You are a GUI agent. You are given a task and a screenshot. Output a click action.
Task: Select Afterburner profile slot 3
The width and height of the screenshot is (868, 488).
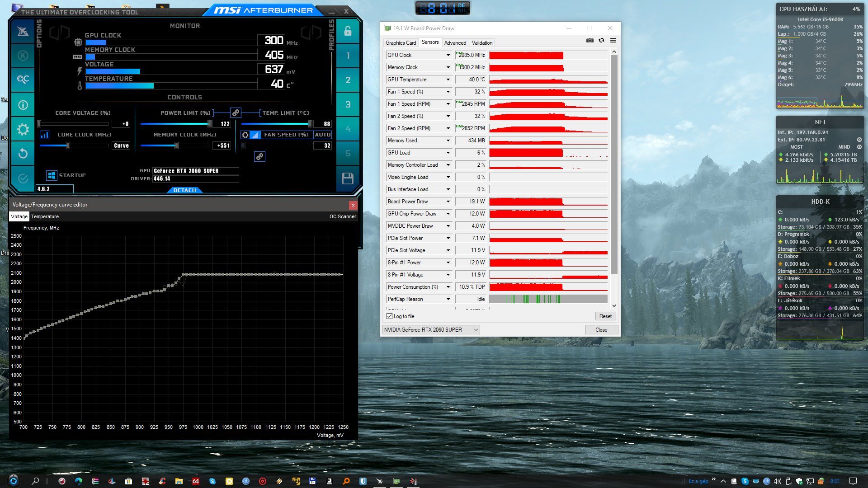click(348, 104)
